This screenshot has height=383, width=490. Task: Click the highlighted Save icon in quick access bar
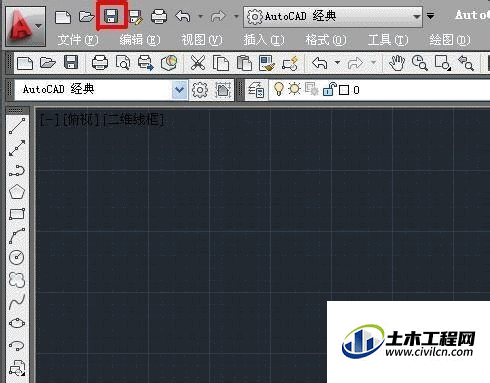click(111, 16)
